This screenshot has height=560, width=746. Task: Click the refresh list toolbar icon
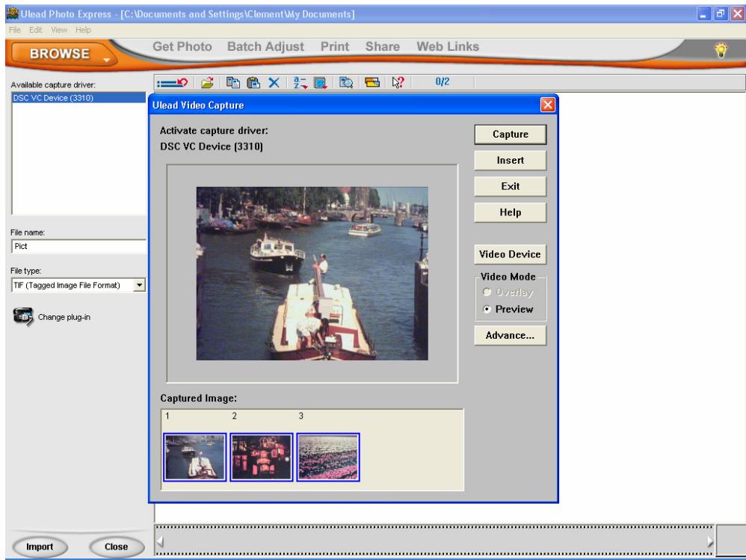click(x=172, y=83)
